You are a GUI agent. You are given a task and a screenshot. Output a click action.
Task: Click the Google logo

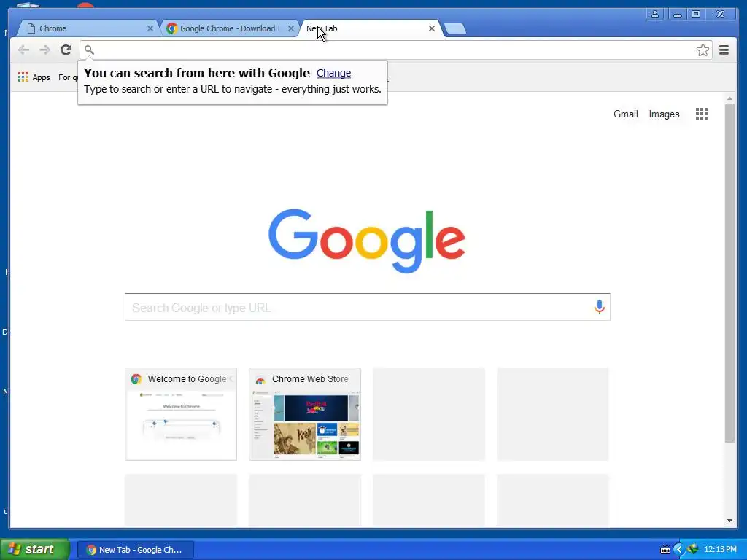click(366, 241)
